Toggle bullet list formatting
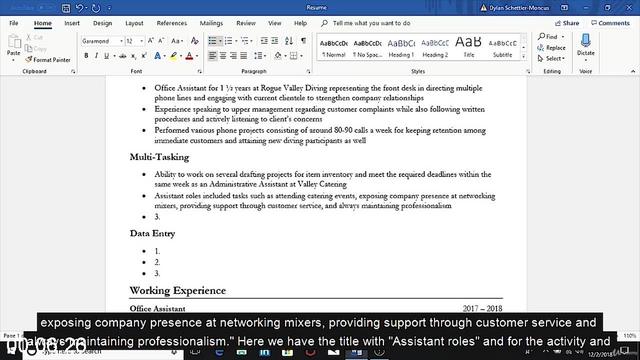Image resolution: width=640 pixels, height=360 pixels. 212,41
